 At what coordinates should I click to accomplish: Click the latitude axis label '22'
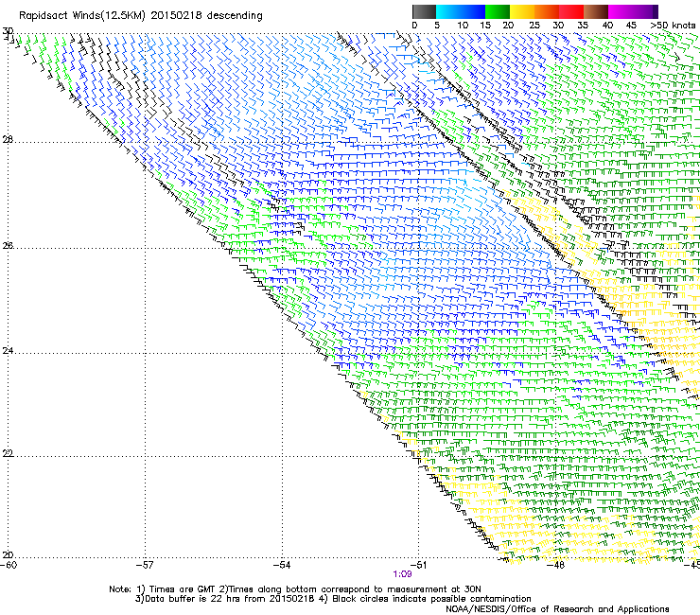tap(8, 453)
